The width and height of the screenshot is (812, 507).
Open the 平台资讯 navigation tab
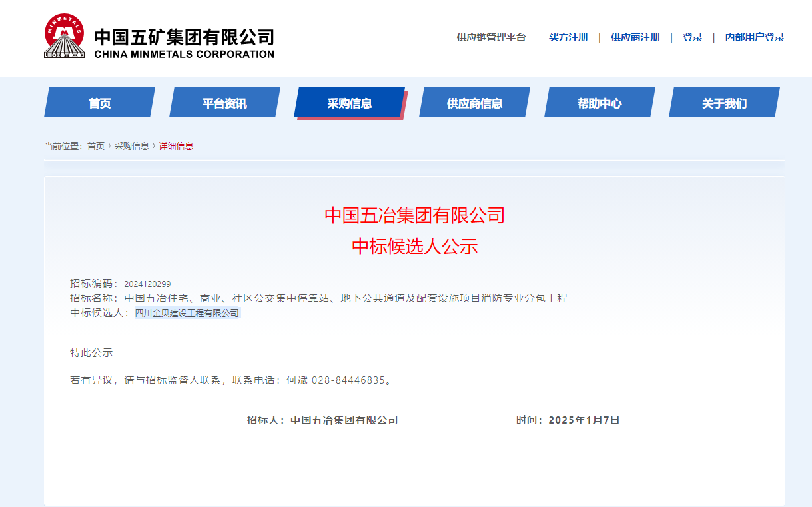coord(224,103)
